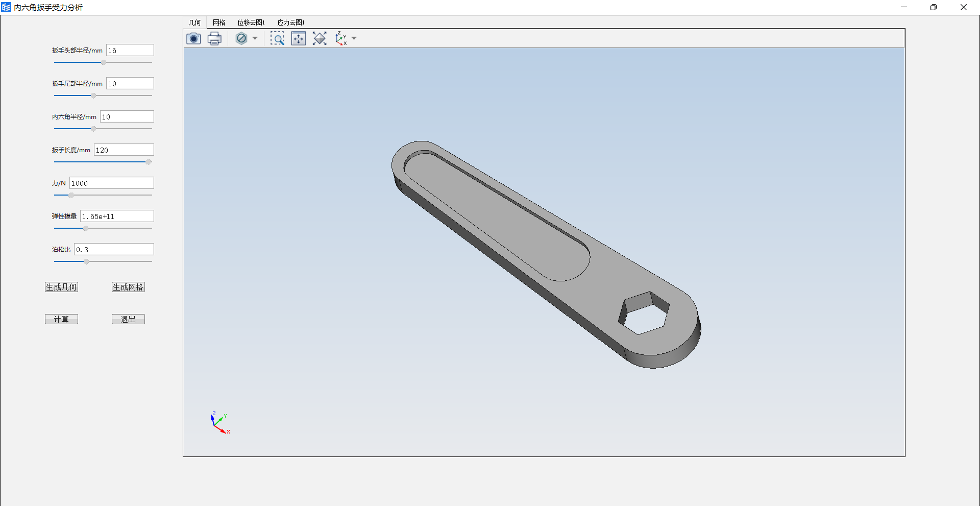
Task: Open the 应力云图1 tab
Action: [291, 22]
